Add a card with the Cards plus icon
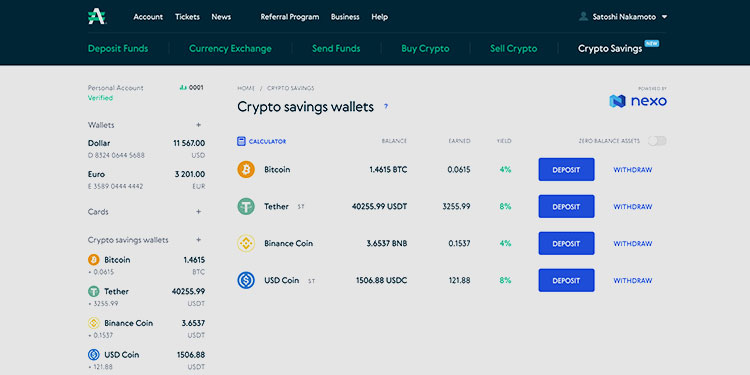The width and height of the screenshot is (750, 375). tap(199, 211)
